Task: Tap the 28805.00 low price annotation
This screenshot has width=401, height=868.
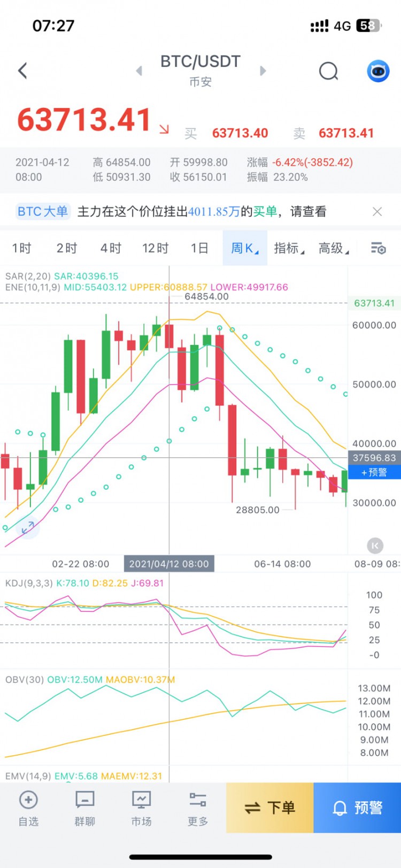Action: [258, 510]
